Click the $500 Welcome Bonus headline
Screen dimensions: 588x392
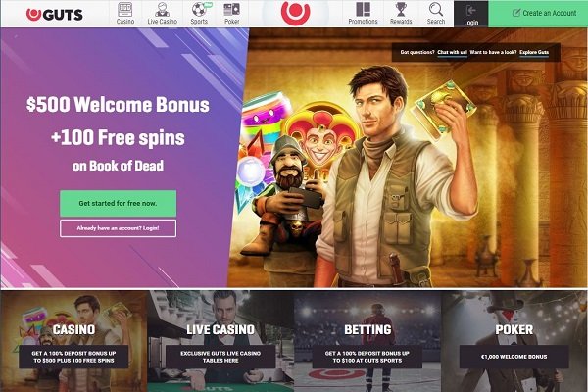coord(118,104)
